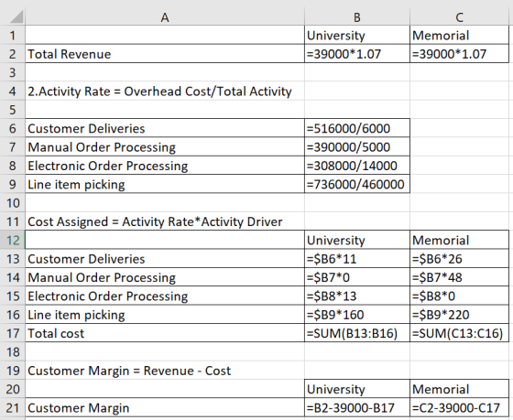Click Memorial revenue formula =39000*1.07
Image resolution: width=513 pixels, height=420 pixels.
[x=459, y=54]
